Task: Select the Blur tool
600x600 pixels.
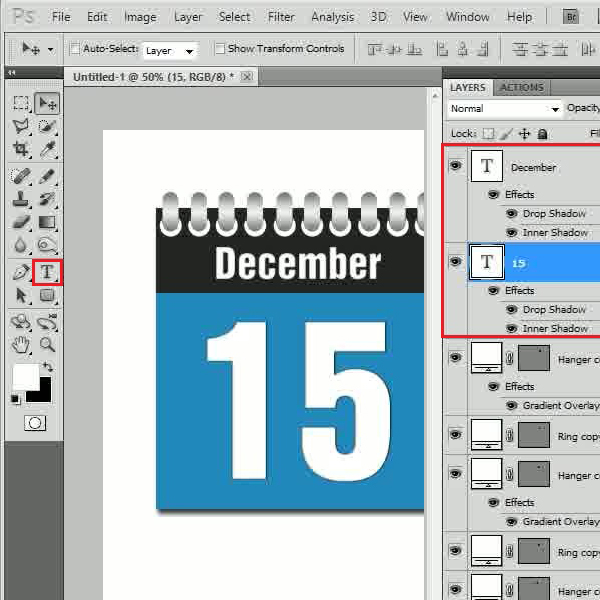Action: click(x=21, y=245)
